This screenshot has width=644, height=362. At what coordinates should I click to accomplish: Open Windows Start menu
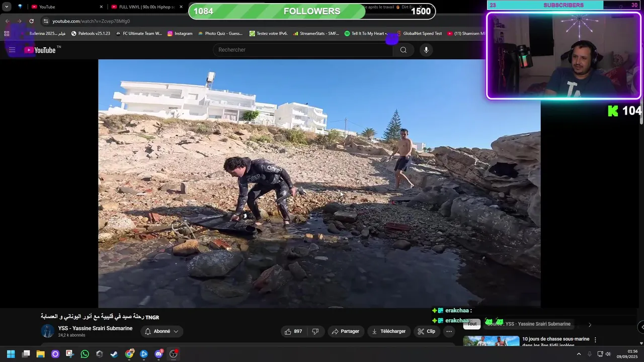pos(11,354)
